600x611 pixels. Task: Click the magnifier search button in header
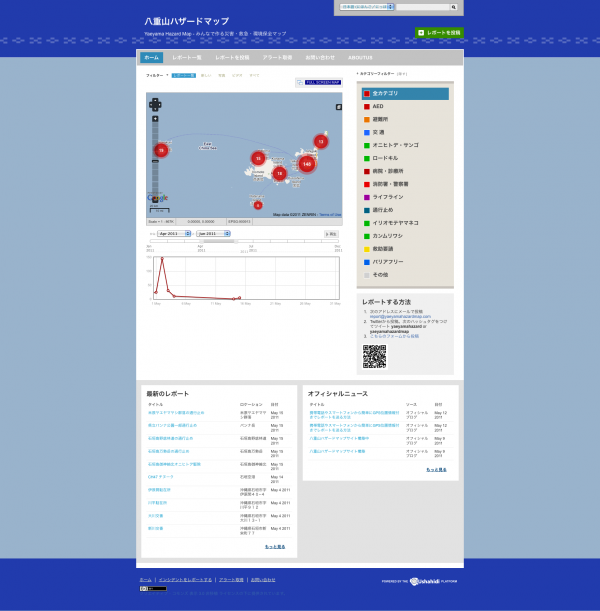[454, 7]
